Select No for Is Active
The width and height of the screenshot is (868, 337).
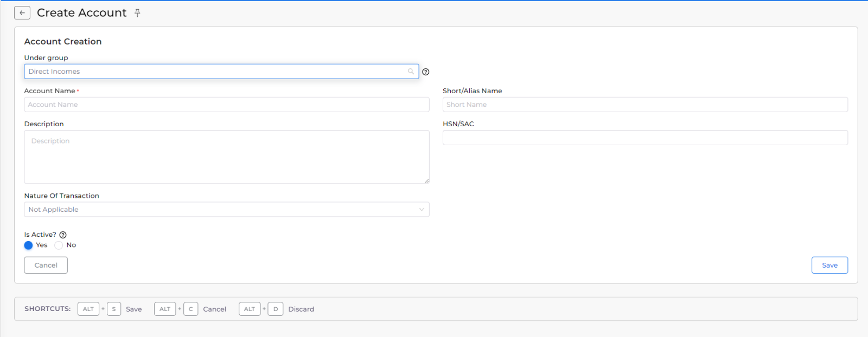(59, 245)
